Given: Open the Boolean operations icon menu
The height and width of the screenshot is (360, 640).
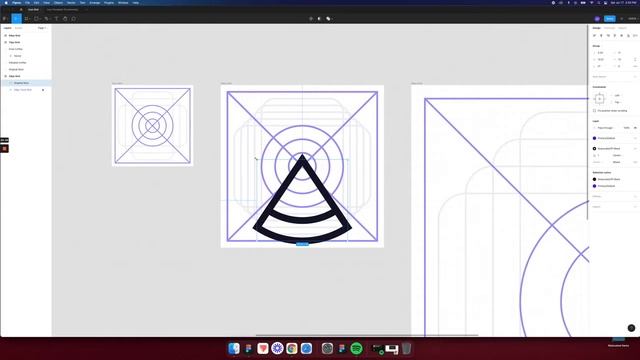Looking at the screenshot, I should pos(329,18).
